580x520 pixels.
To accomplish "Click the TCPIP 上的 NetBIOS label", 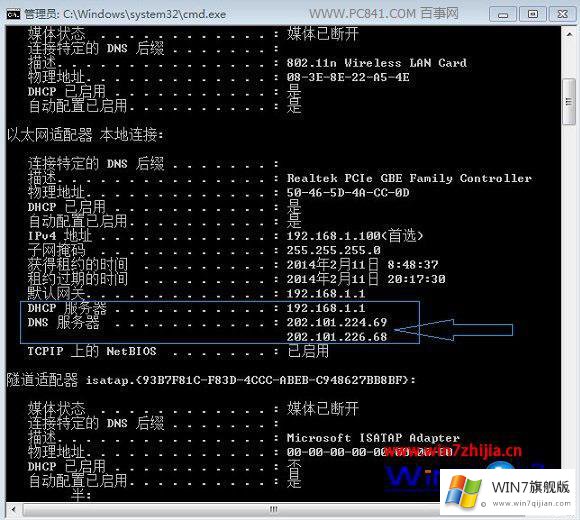I will click(92, 351).
